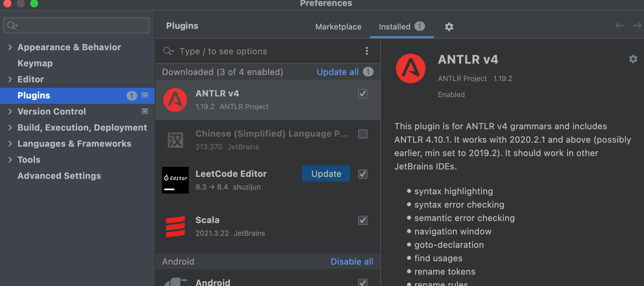This screenshot has height=286, width=644.
Task: Expand the Appearance & Behavior section
Action: 10,47
